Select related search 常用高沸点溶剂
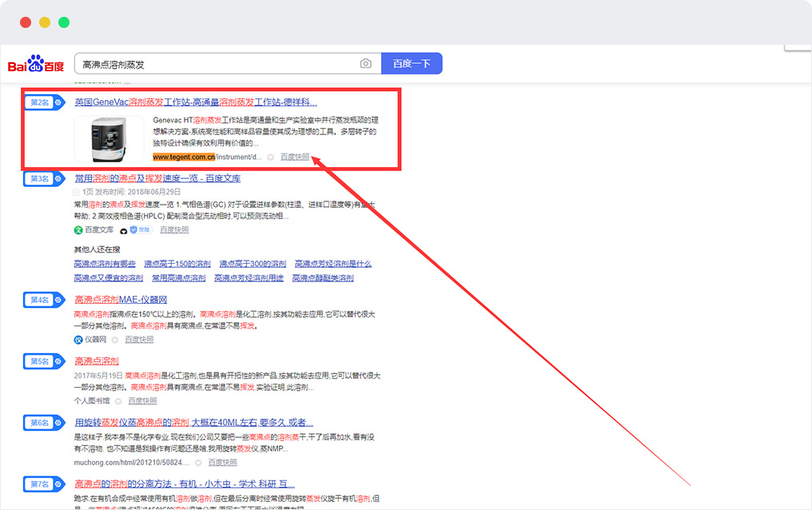Viewport: 812px width, 510px height. 179,278
